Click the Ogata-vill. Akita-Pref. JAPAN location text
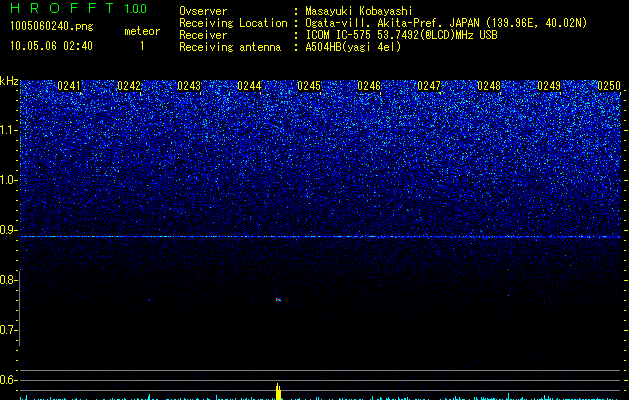629x400 pixels. 446,23
